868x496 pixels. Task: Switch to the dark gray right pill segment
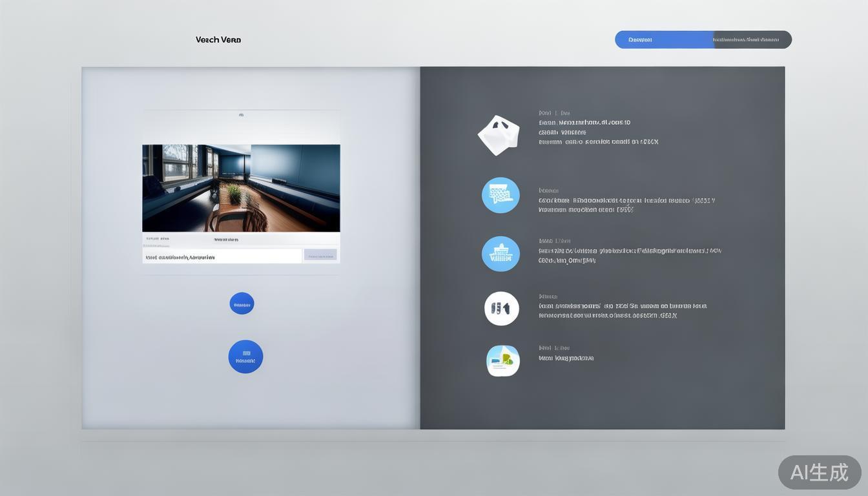(x=752, y=39)
